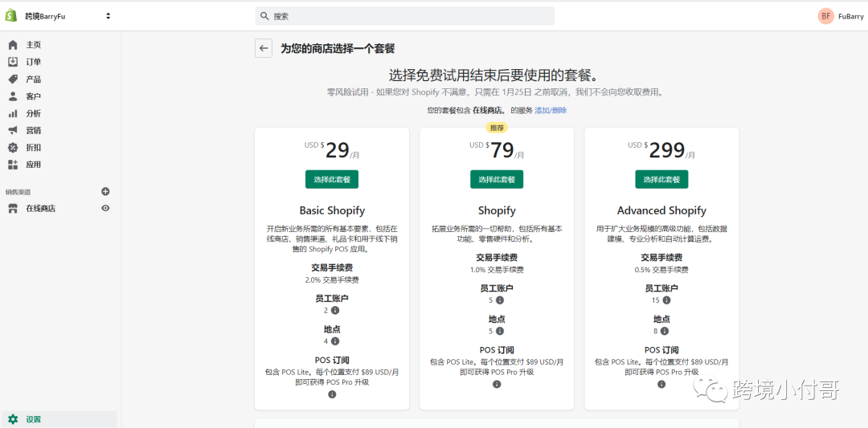The image size is (868, 428).
Task: View online store with the eye icon
Action: click(106, 208)
